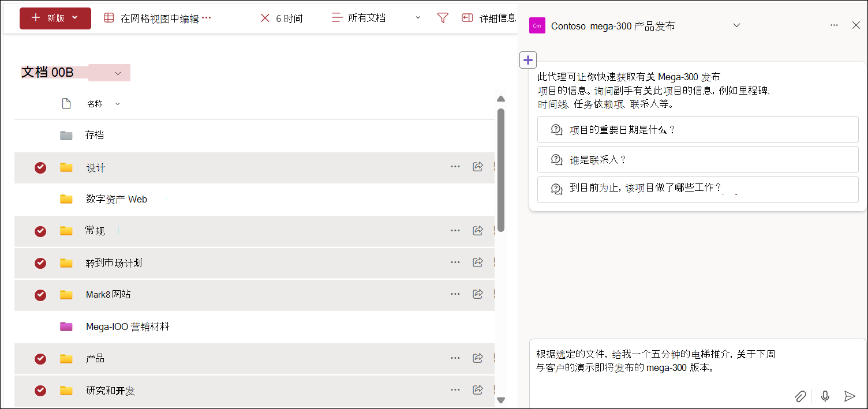Select prompt 项目的重要日期是什么？
Image resolution: width=868 pixels, height=409 pixels.
coord(698,130)
